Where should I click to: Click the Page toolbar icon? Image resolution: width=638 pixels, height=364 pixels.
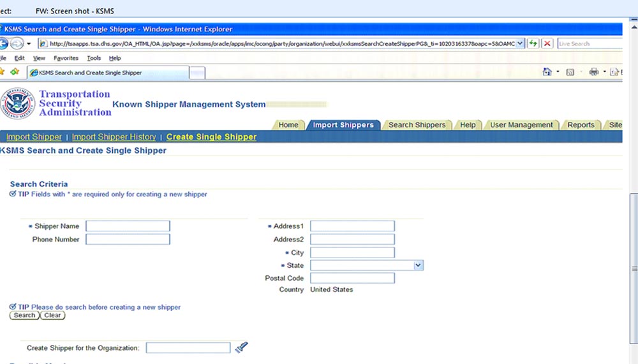click(x=614, y=73)
